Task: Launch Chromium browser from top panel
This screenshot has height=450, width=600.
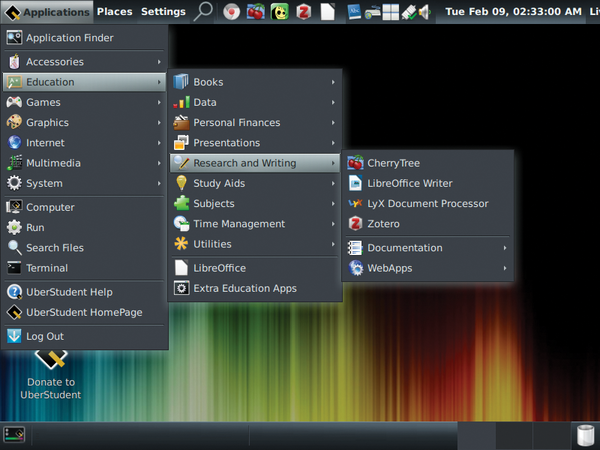Action: click(x=232, y=12)
